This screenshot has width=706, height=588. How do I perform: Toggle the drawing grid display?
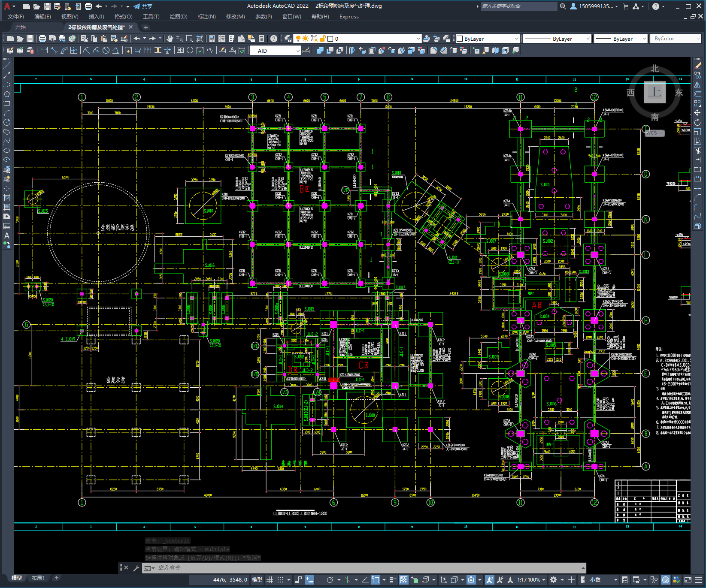pyautogui.click(x=270, y=580)
